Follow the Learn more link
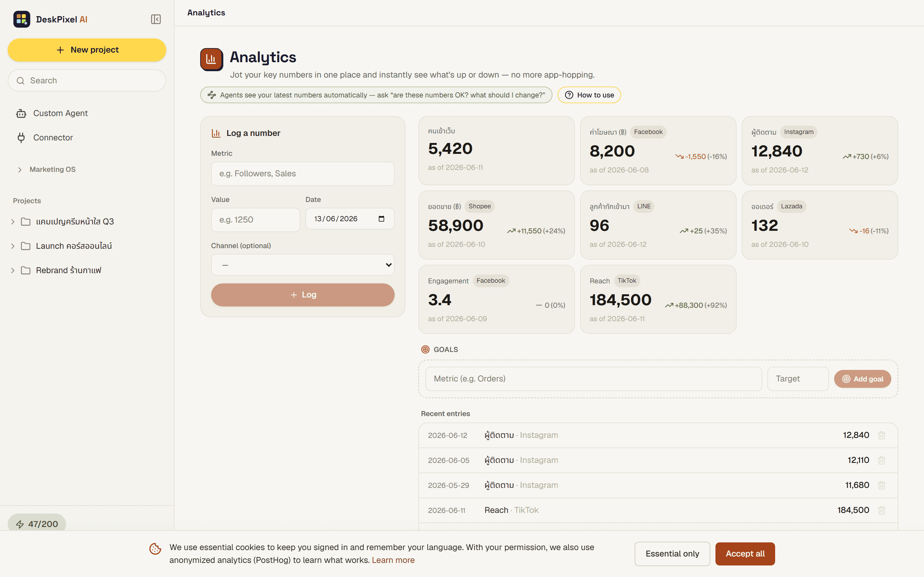Image resolution: width=924 pixels, height=577 pixels. coord(393,560)
